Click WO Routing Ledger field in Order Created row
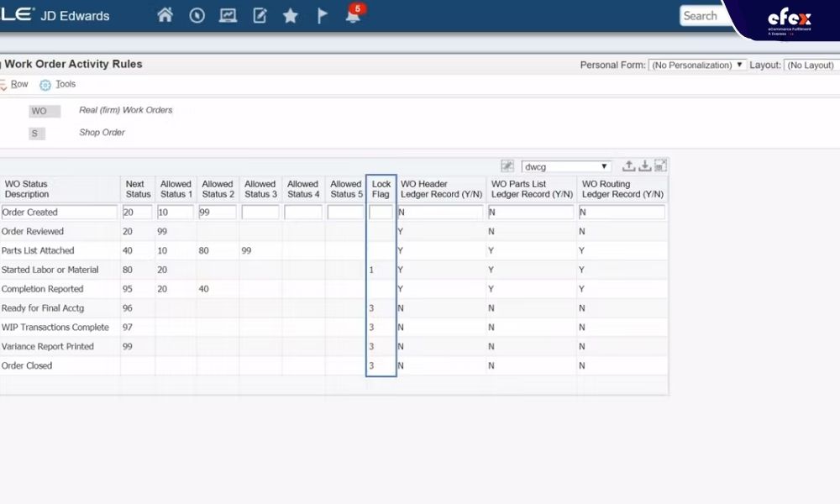The image size is (840, 504). [622, 212]
